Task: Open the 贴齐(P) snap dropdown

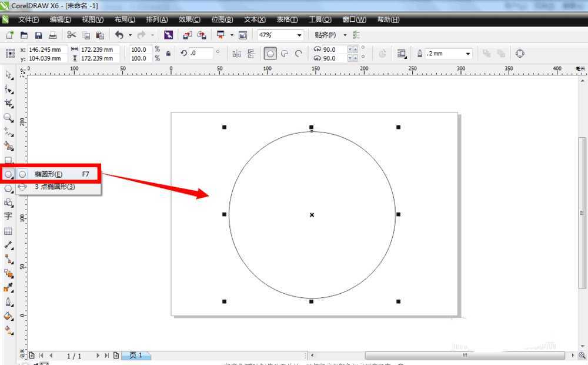Action: (345, 35)
